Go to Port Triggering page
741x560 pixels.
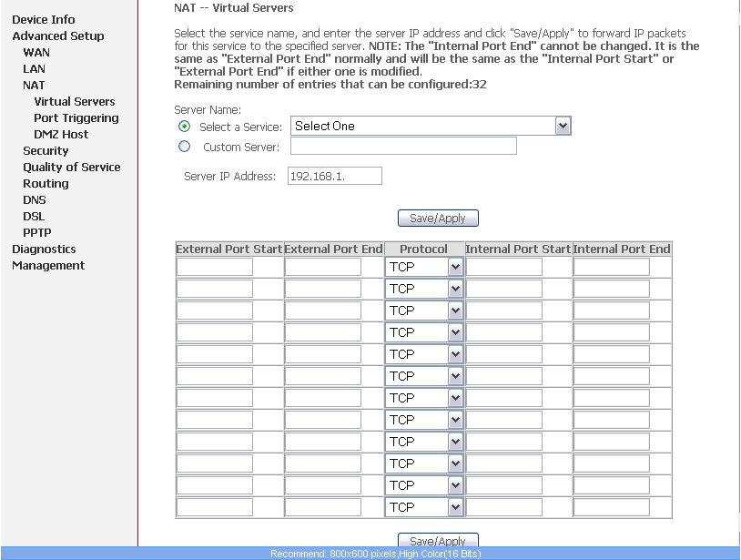point(76,117)
